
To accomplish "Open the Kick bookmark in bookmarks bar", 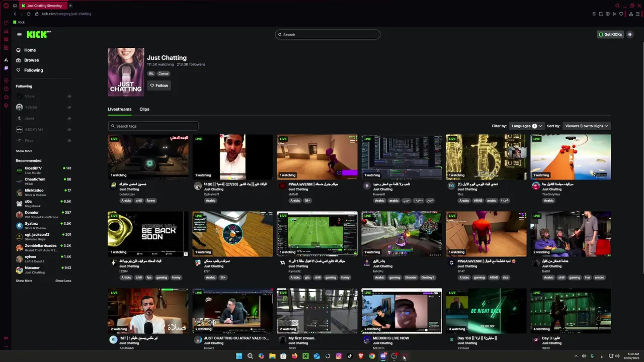I will pos(18,22).
